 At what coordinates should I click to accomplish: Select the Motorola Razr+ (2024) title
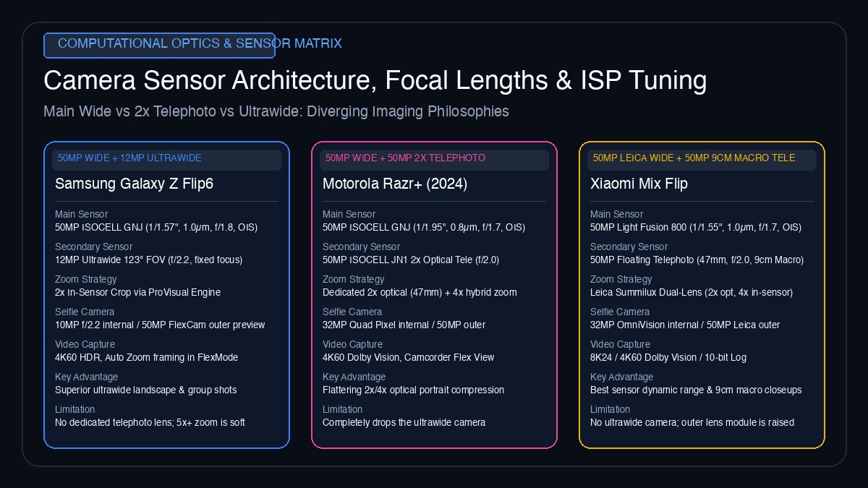(x=395, y=184)
